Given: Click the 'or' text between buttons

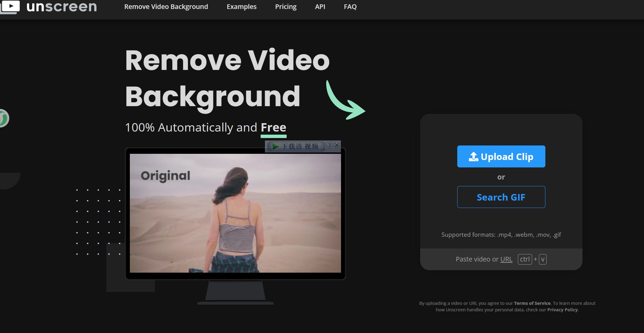Looking at the screenshot, I should tap(501, 177).
